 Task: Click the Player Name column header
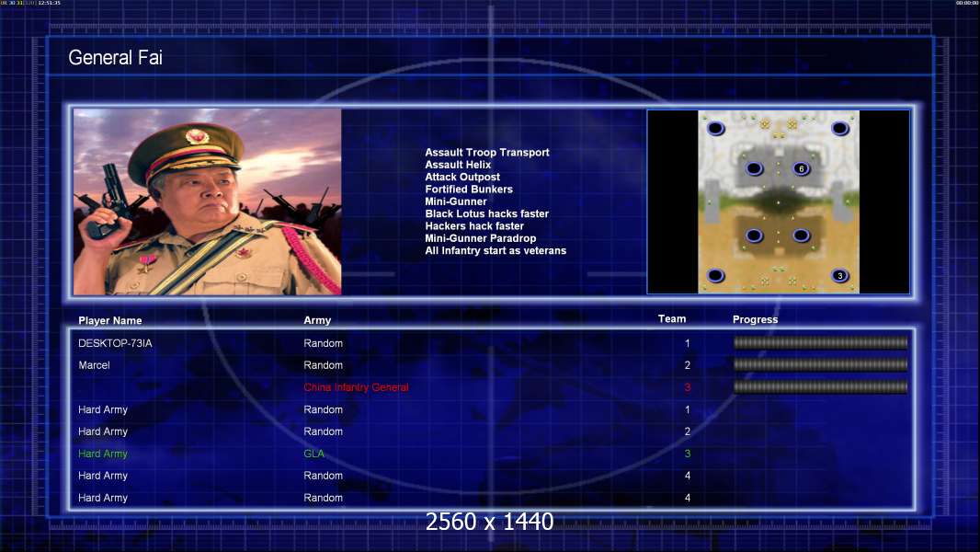tap(110, 321)
